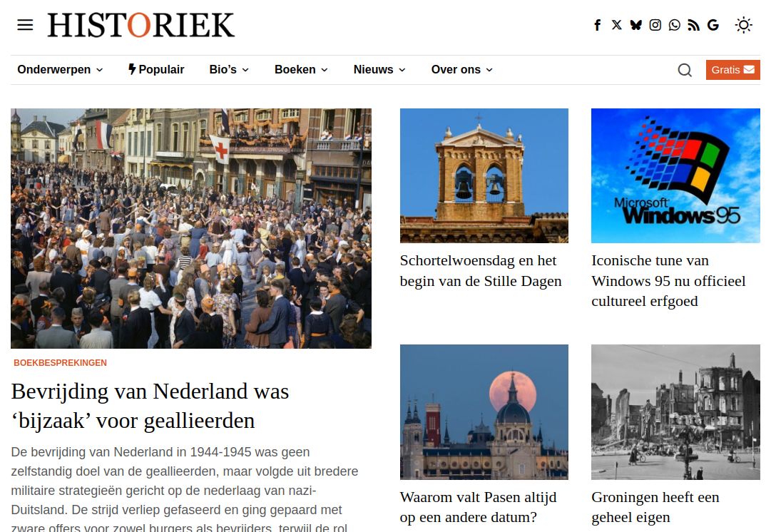Expand the Over ons dropdown menu

click(x=461, y=70)
